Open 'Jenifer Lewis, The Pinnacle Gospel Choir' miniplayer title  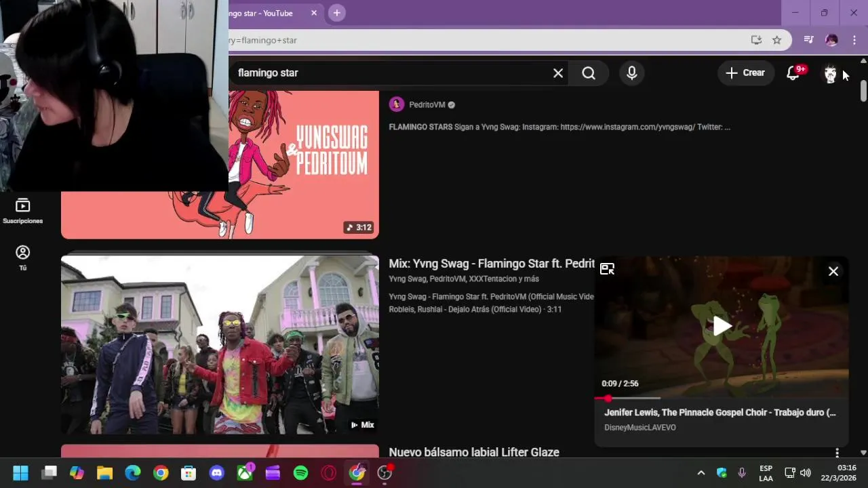(720, 412)
